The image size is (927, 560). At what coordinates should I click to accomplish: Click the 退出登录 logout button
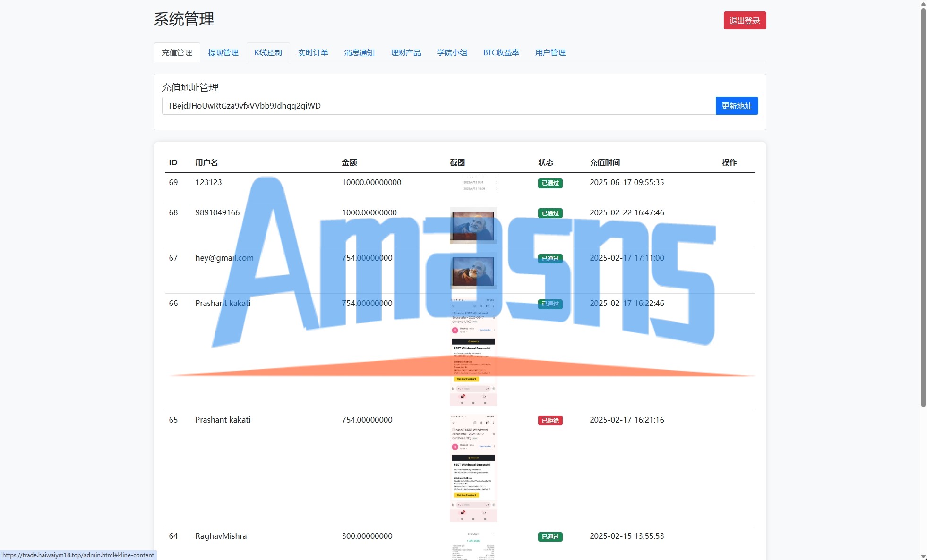745,20
